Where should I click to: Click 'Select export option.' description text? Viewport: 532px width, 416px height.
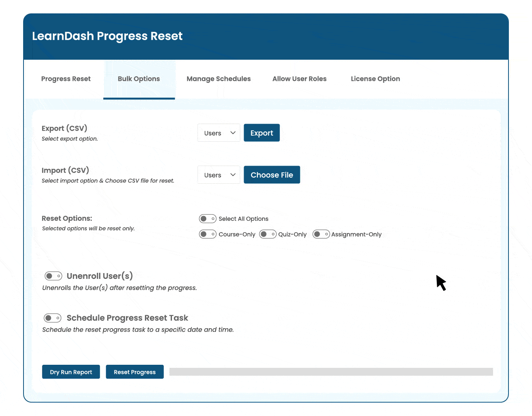70,139
